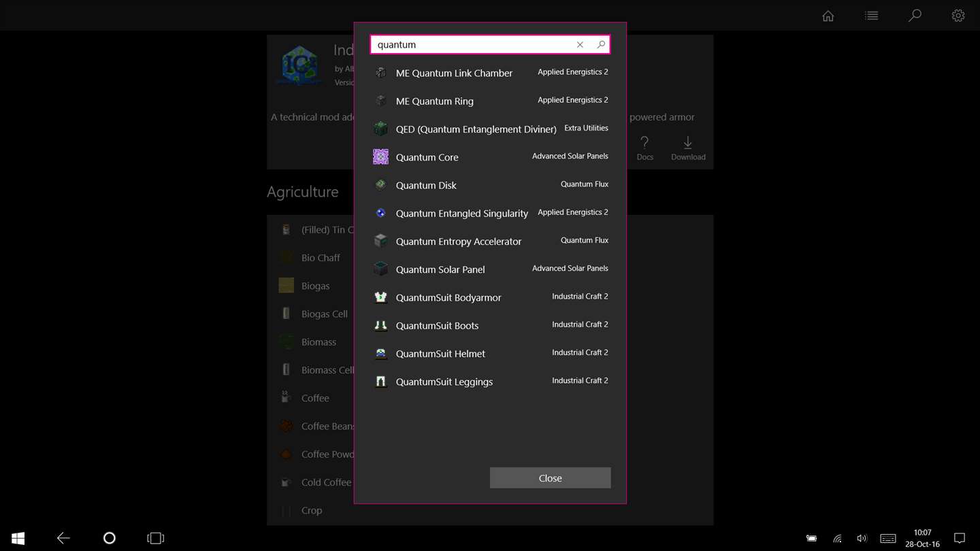
Task: Click the Quantum Solar Panel icon
Action: point(380,269)
